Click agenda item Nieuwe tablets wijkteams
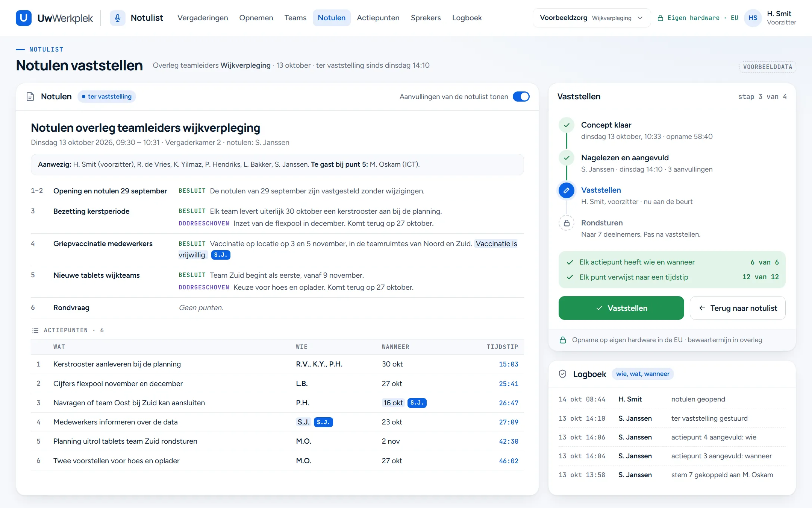This screenshot has width=812, height=508. pos(97,275)
